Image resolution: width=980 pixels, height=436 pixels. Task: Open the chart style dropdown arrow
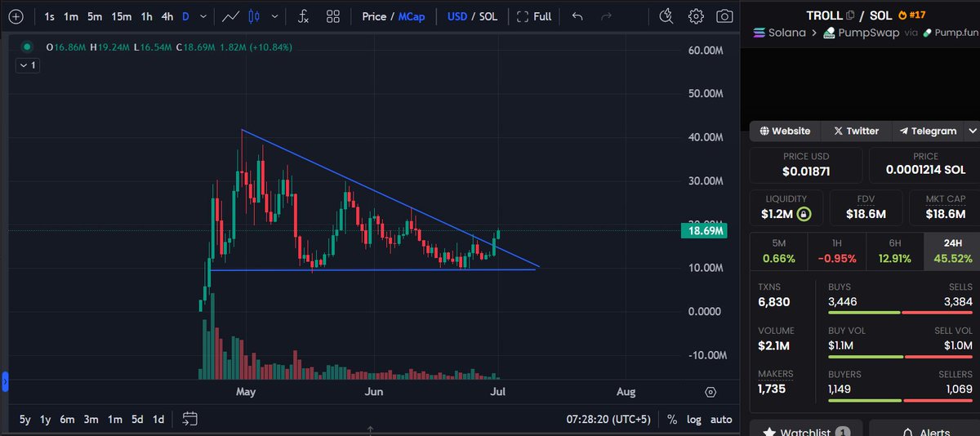[x=274, y=16]
